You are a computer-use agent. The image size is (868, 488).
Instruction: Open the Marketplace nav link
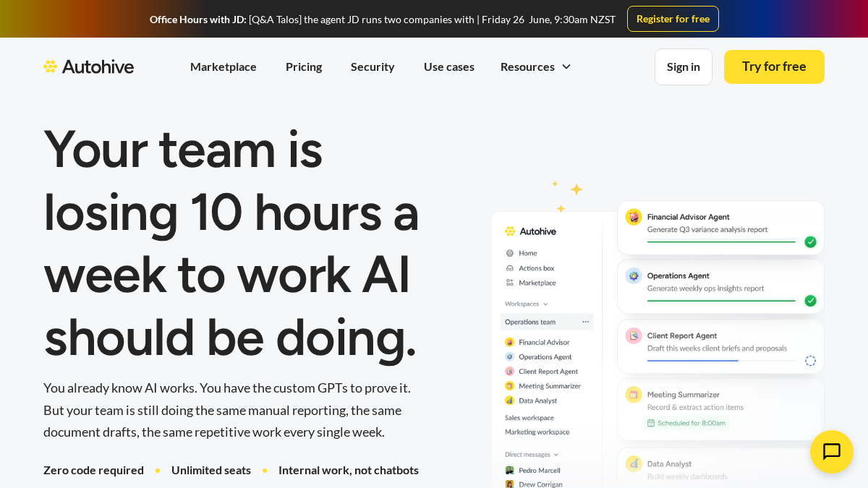click(x=224, y=67)
